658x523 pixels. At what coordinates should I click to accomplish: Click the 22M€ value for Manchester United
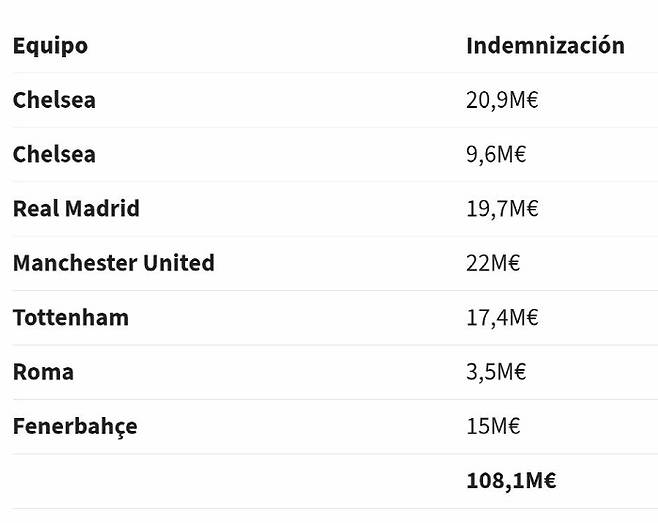(x=493, y=263)
